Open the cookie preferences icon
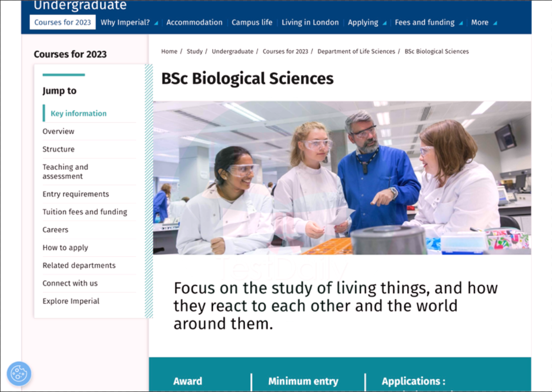Screen dimensions: 552x392 19,373
